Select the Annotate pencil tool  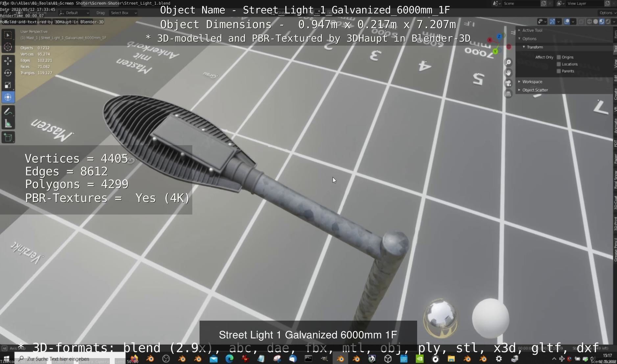click(x=8, y=112)
